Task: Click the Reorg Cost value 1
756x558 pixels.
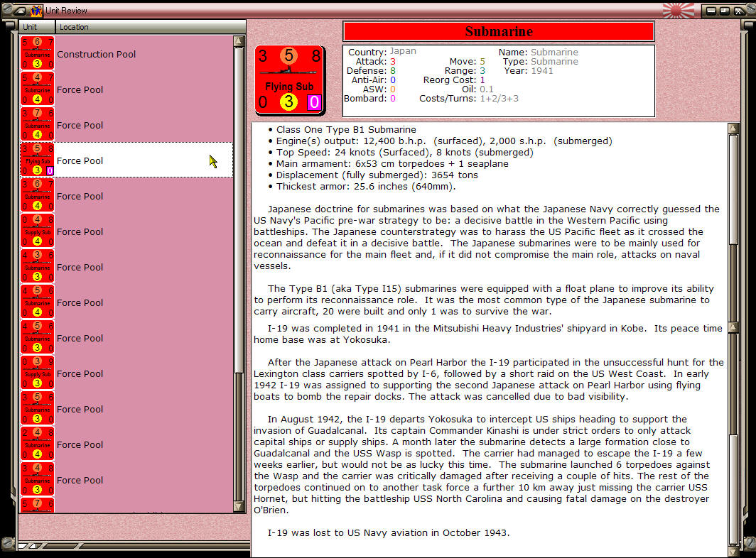Action: (482, 80)
